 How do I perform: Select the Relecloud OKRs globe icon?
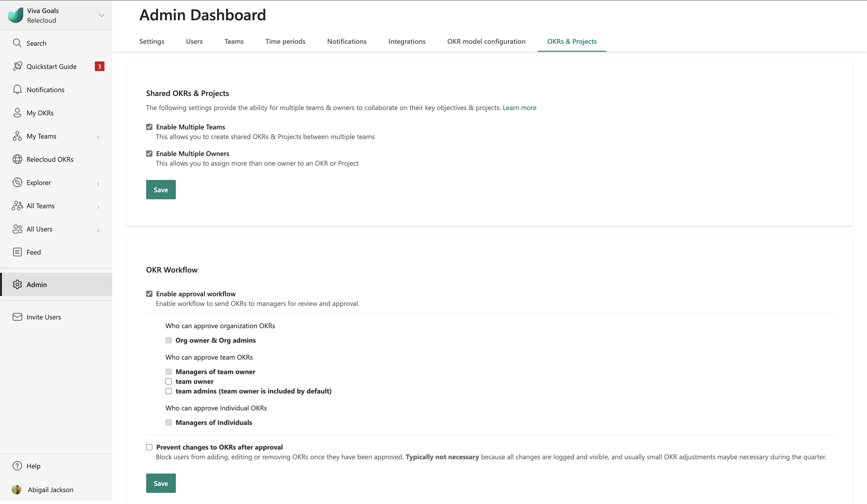click(x=17, y=159)
